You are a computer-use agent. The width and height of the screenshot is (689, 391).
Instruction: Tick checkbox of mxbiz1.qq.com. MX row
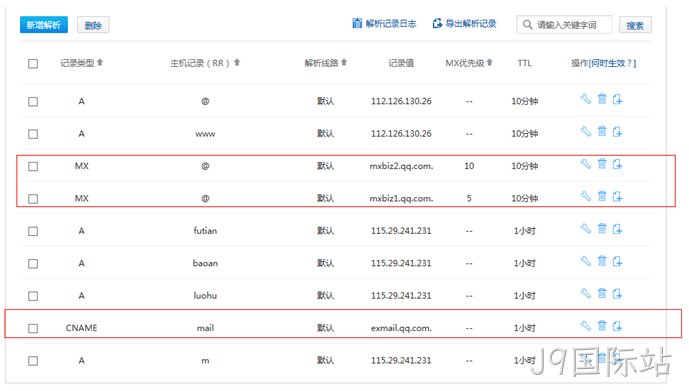tap(33, 199)
